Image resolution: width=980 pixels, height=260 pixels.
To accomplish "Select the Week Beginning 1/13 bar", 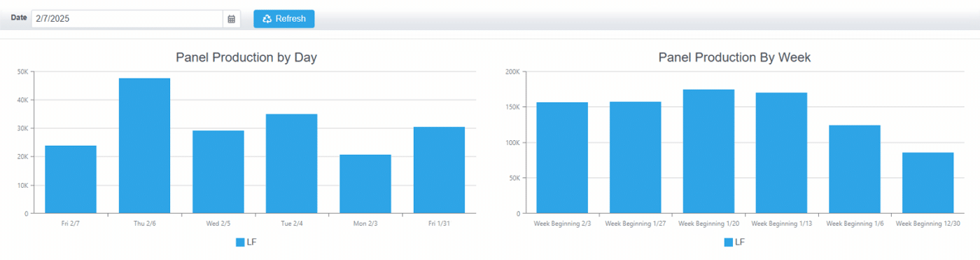I will pyautogui.click(x=782, y=153).
